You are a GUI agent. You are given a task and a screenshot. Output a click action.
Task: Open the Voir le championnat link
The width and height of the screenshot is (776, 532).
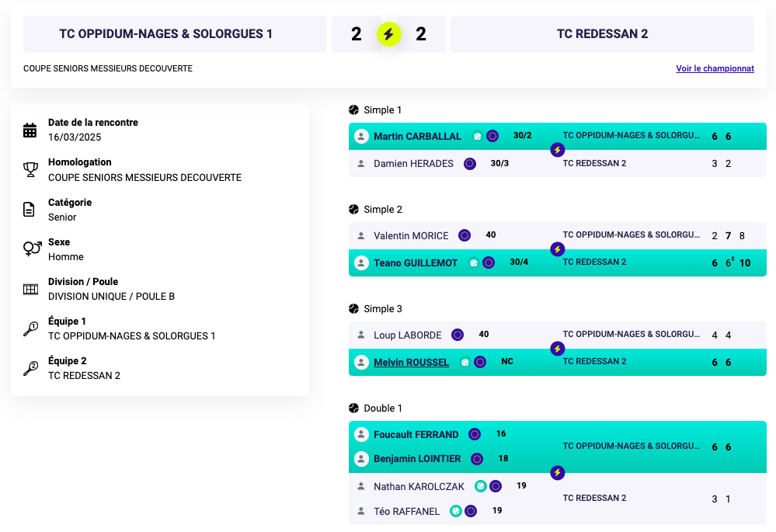pyautogui.click(x=715, y=69)
